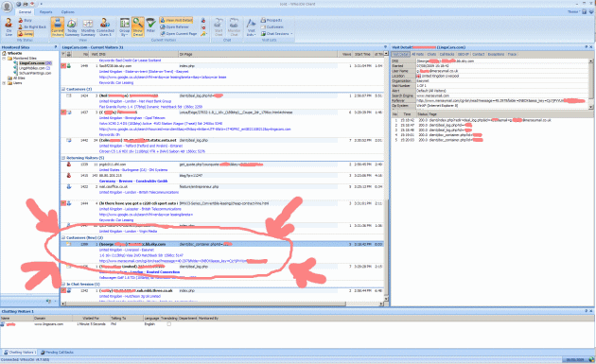
Task: Toggle View Visit Detail button
Action: [x=176, y=20]
